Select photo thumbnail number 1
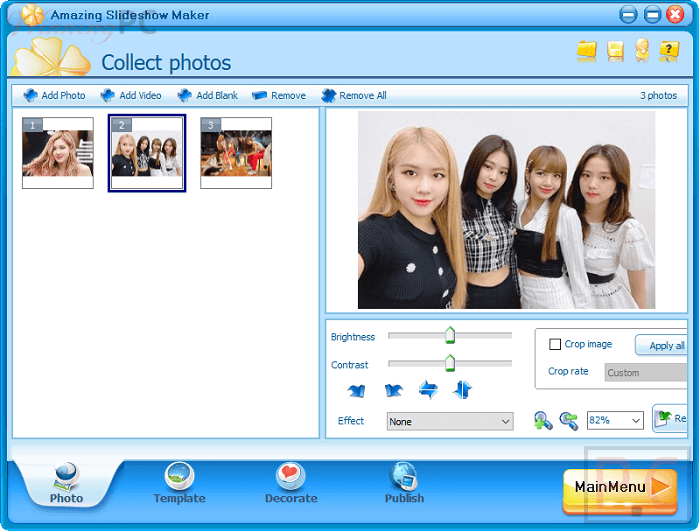Image resolution: width=700 pixels, height=532 pixels. [58, 153]
